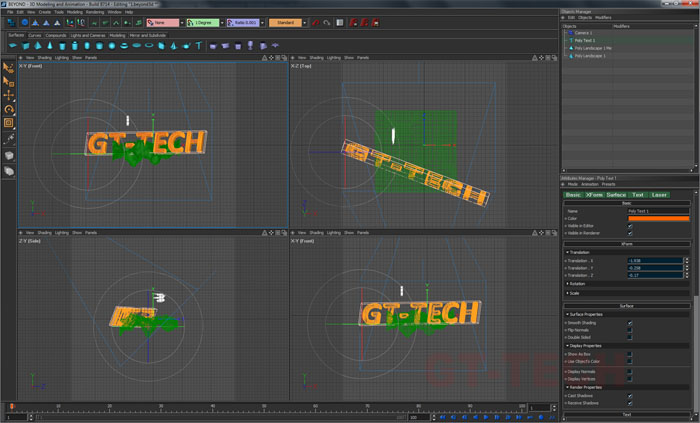Click the Surface attribute button

616,195
